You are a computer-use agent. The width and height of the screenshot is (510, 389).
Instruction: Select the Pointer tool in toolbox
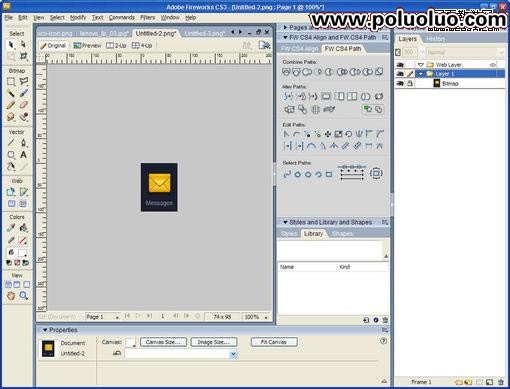11,44
